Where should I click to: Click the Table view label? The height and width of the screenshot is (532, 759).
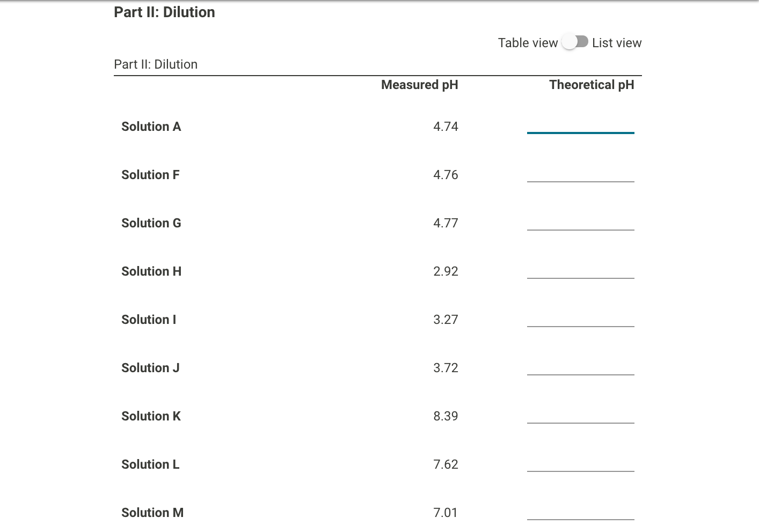pyautogui.click(x=527, y=42)
